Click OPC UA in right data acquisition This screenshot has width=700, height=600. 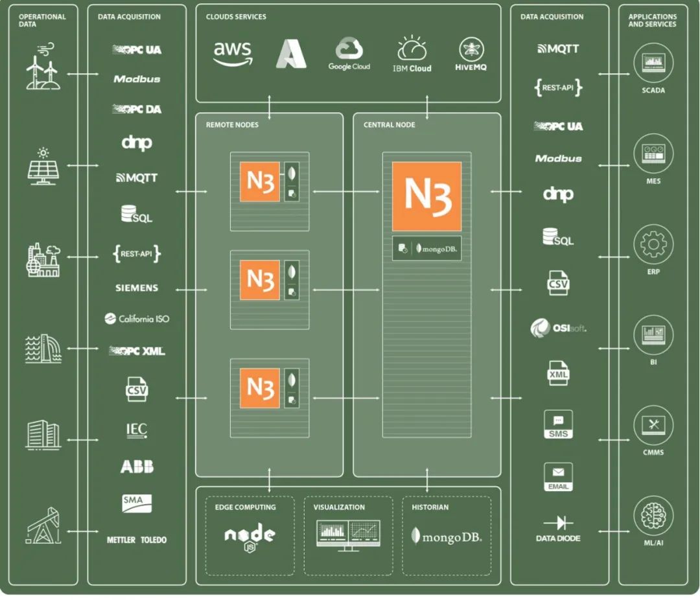coord(558,126)
